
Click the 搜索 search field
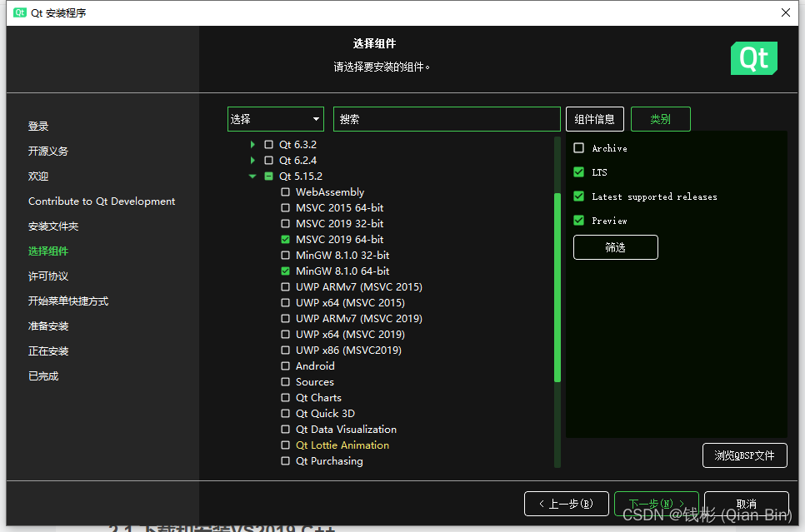tap(447, 119)
